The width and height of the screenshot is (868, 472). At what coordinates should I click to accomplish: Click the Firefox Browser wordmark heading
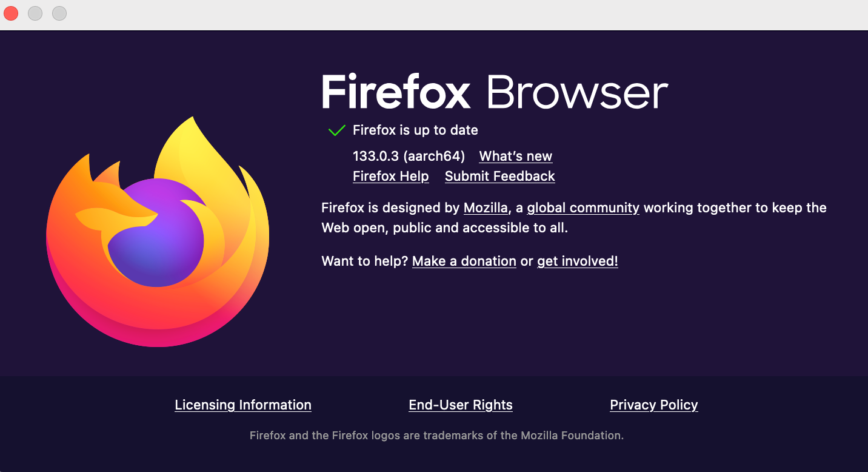coord(495,92)
